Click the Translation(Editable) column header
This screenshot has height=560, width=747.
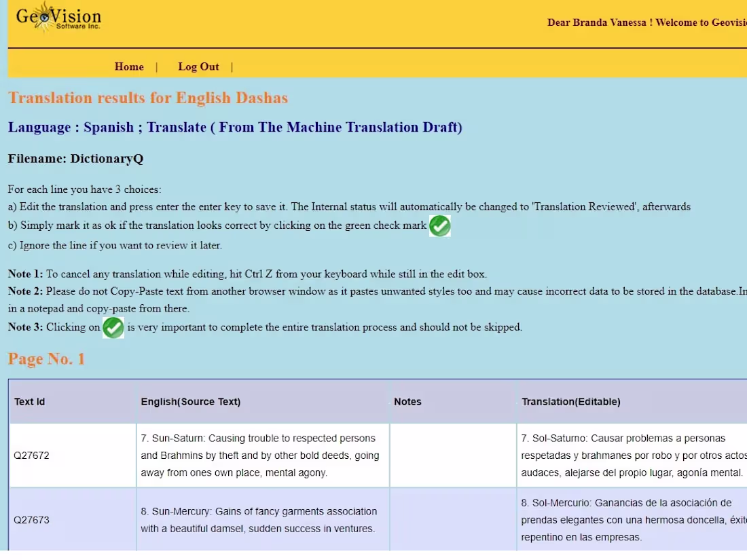570,401
